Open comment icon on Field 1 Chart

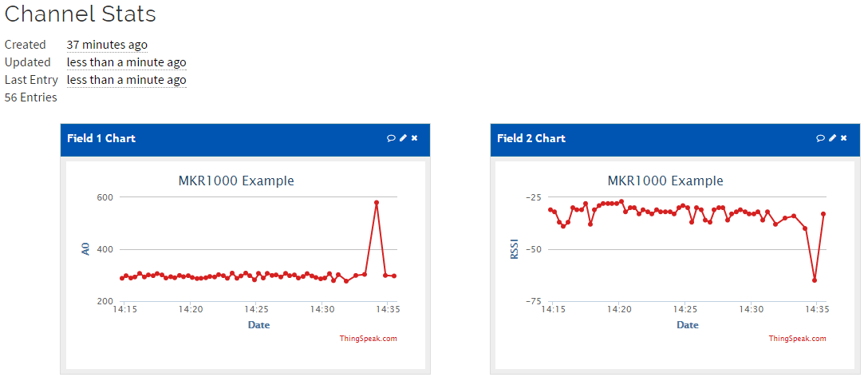click(x=391, y=138)
